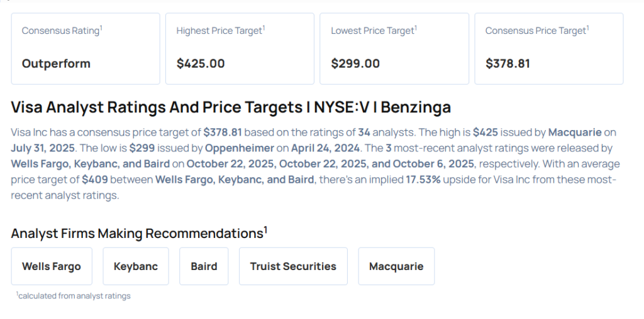The height and width of the screenshot is (319, 644).
Task: Choose the Baird analyst firm button
Action: (x=204, y=266)
